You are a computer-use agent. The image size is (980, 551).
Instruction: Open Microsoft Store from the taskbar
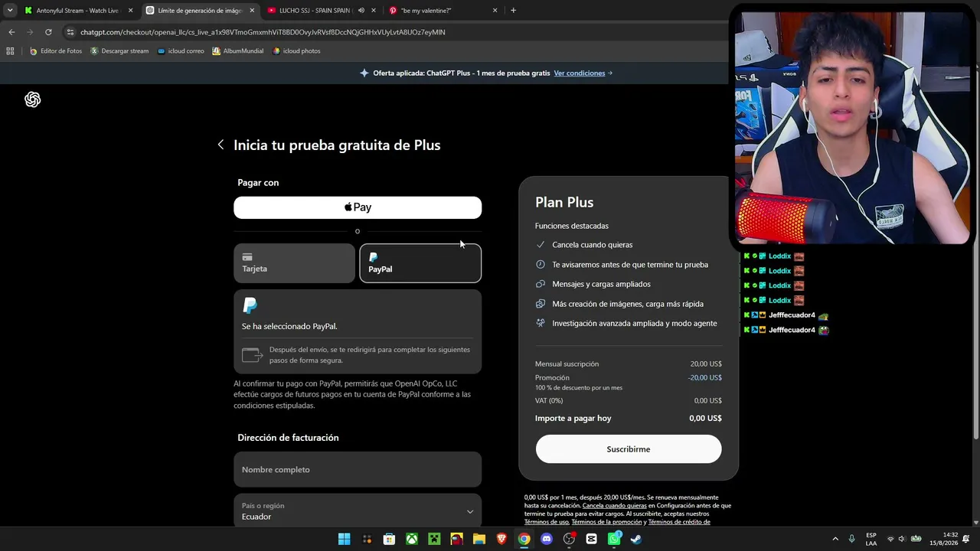pos(389,539)
